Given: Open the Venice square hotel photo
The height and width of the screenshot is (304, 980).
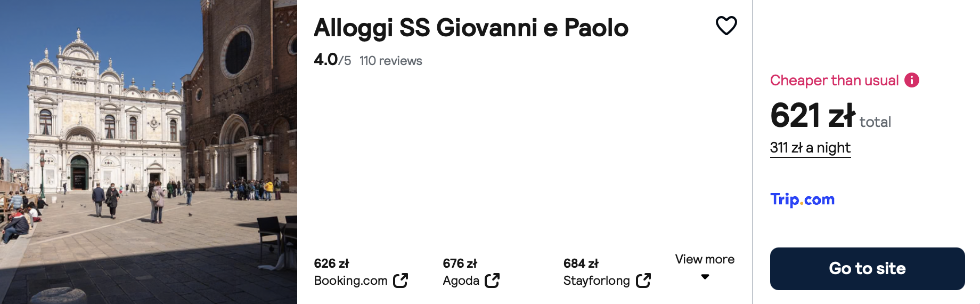Looking at the screenshot, I should point(149,152).
